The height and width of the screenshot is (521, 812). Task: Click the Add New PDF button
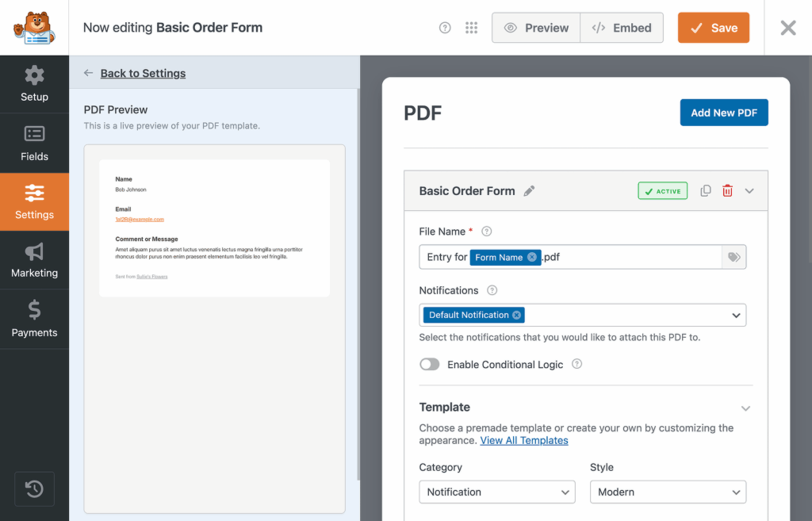coord(723,113)
